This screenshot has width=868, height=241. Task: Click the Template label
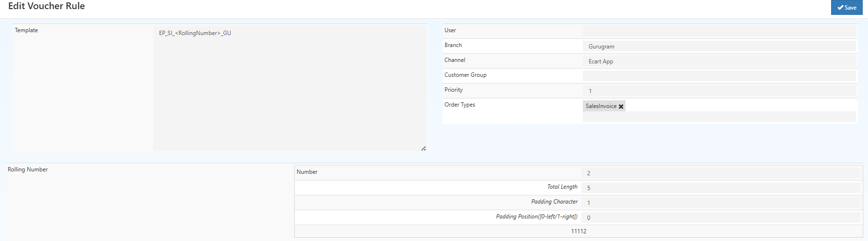pos(26,30)
